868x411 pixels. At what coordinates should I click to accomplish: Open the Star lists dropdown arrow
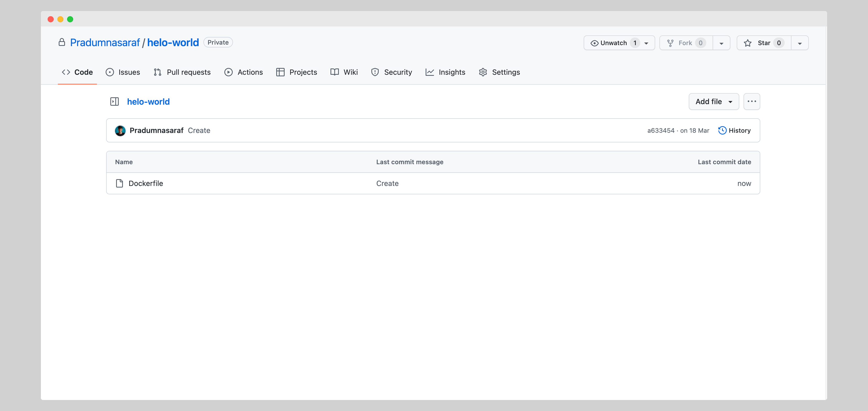pyautogui.click(x=799, y=43)
